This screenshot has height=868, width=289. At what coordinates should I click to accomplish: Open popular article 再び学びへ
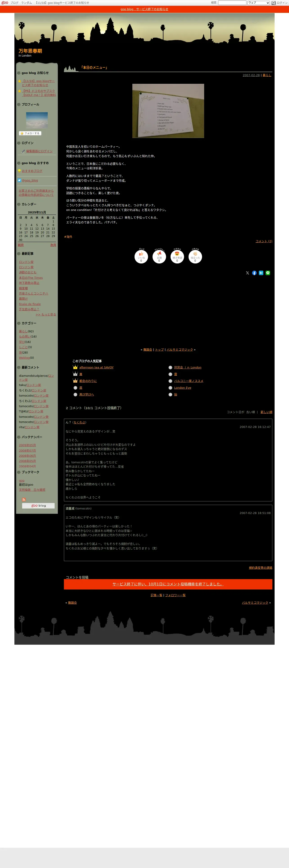coord(87,395)
